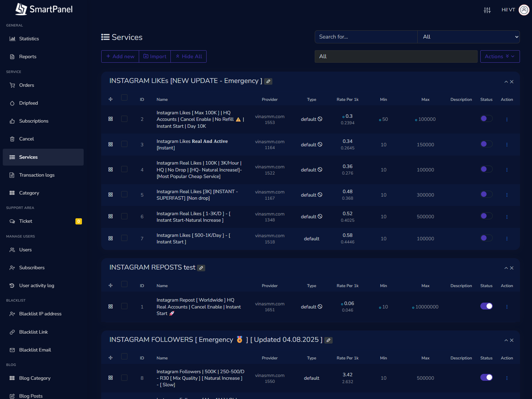532x399 pixels.
Task: Click inside the Search for field
Action: click(x=366, y=36)
